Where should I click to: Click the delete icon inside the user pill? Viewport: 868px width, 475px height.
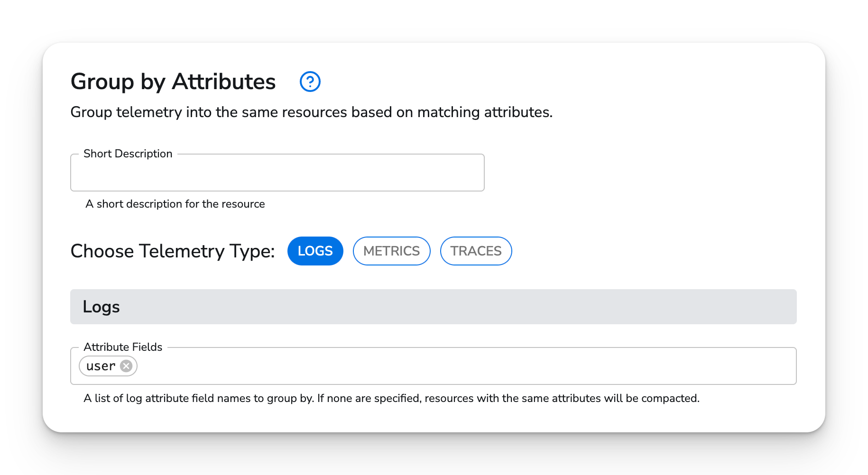coord(126,365)
